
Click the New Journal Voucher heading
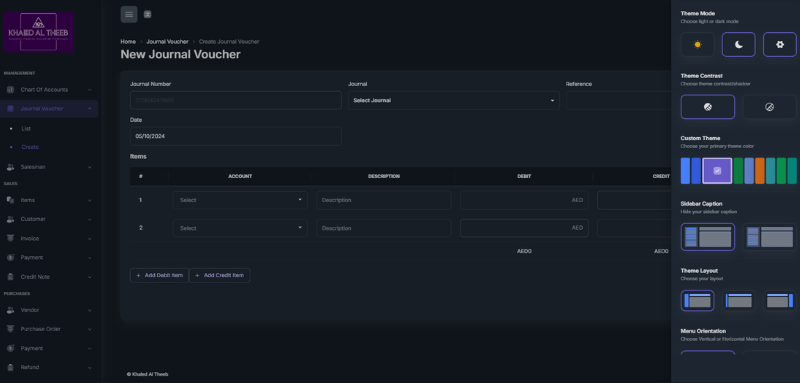(181, 54)
